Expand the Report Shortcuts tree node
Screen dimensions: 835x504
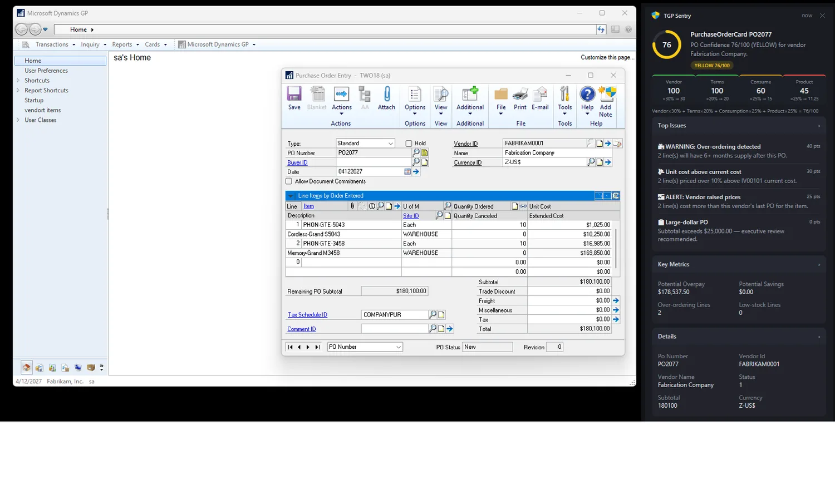(x=18, y=90)
